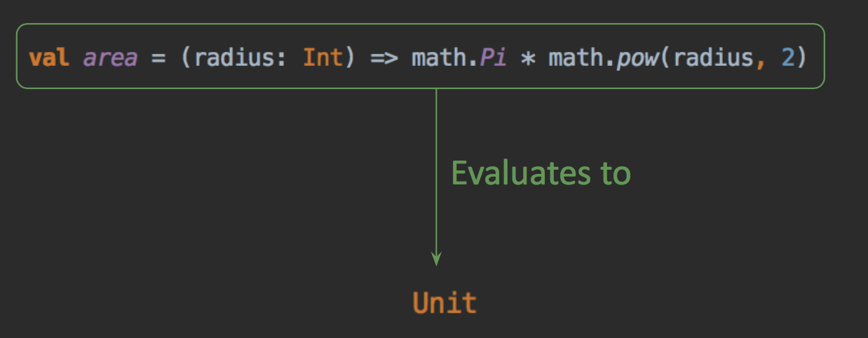Click the equals sign after area
The width and height of the screenshot is (868, 338).
click(158, 58)
